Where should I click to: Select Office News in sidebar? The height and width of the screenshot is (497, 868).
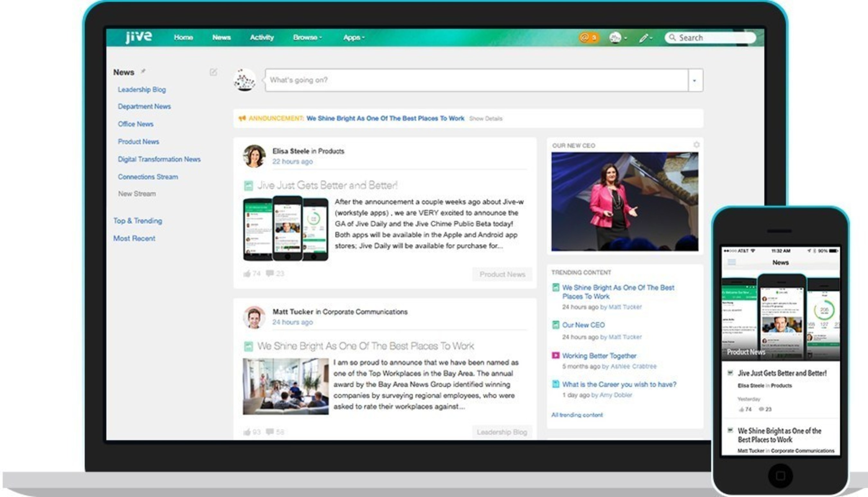135,124
